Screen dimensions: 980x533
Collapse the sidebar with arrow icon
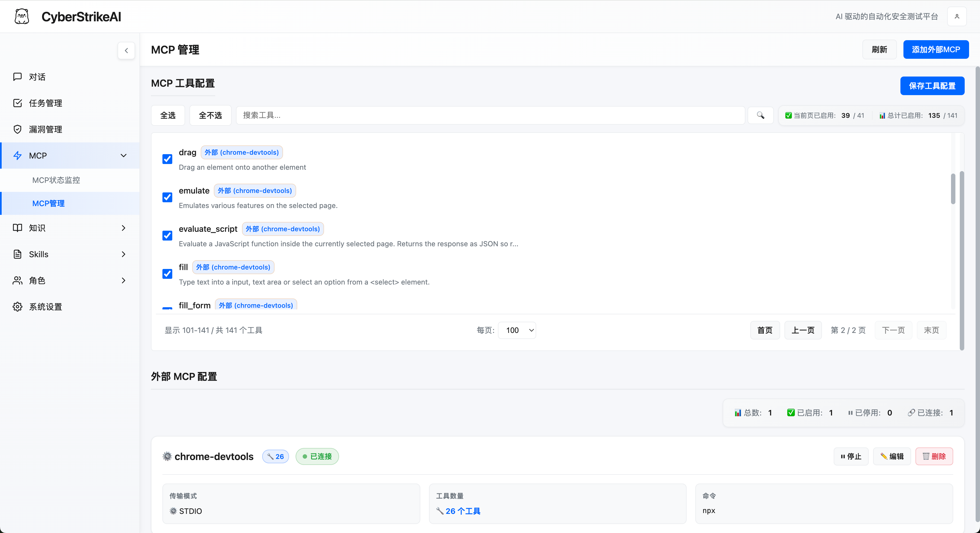point(126,51)
